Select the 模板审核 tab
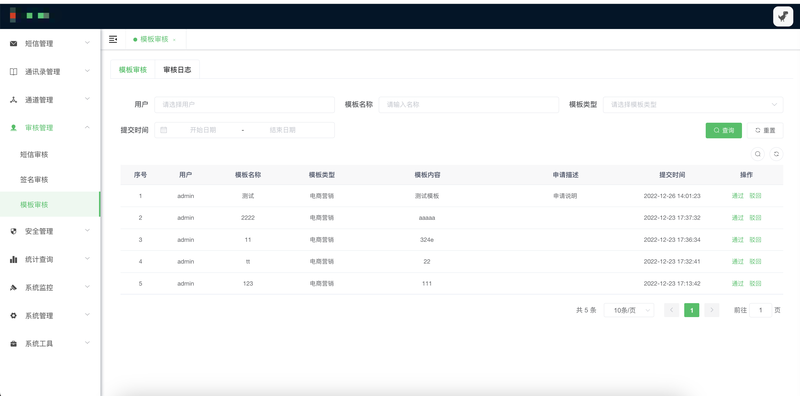Viewport: 800px width, 396px height. click(x=133, y=70)
